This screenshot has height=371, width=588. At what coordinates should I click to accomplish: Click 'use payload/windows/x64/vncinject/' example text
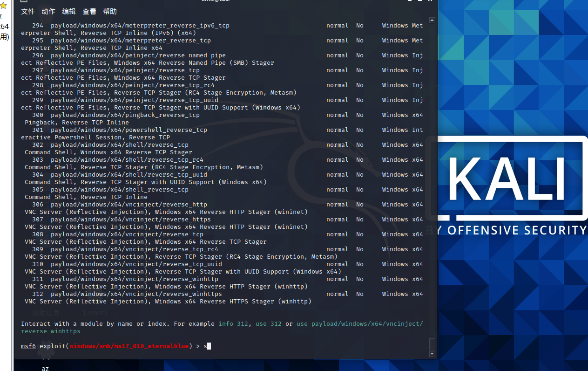(x=360, y=324)
